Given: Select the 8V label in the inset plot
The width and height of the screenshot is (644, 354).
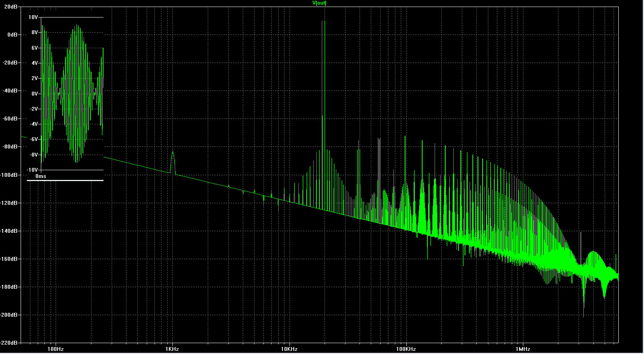Looking at the screenshot, I should pyautogui.click(x=35, y=33).
